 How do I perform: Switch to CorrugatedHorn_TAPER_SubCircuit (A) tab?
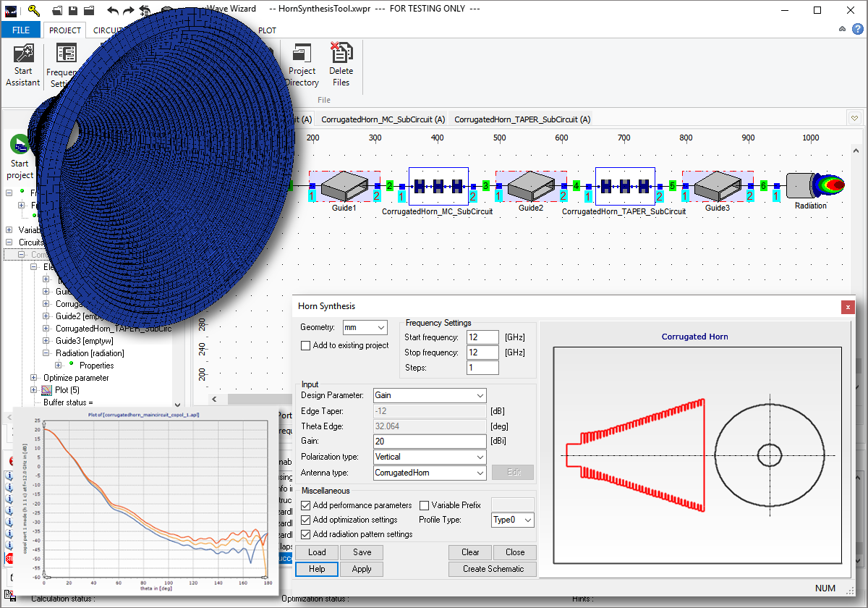pyautogui.click(x=522, y=119)
